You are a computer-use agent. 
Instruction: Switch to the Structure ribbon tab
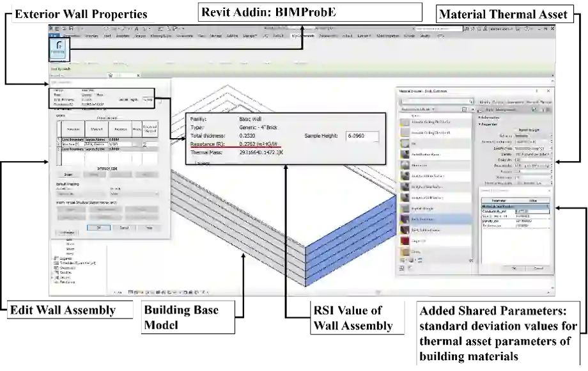pyautogui.click(x=91, y=36)
